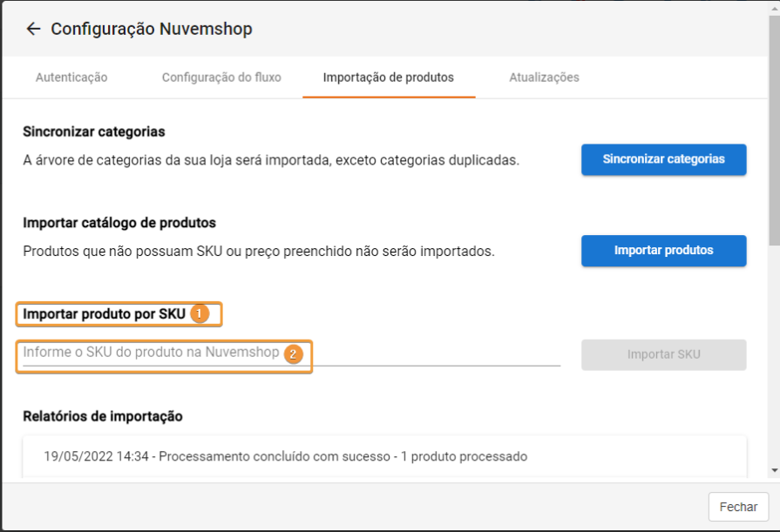The image size is (780, 532).
Task: Click the Sincronizar categorias section heading
Action: (x=94, y=131)
